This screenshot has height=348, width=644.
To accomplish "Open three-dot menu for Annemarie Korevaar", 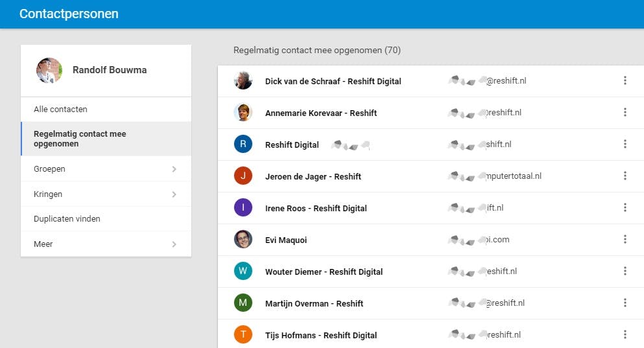I will (x=625, y=113).
